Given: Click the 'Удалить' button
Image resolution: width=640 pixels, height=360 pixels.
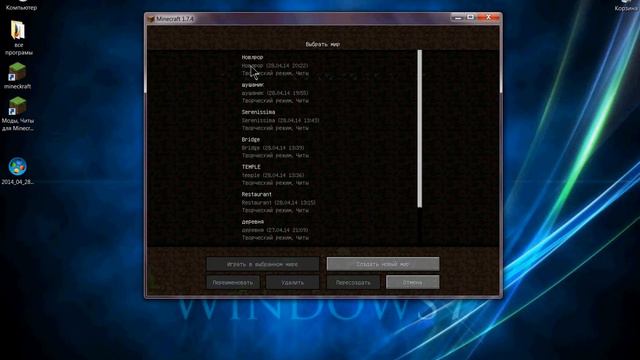Looking at the screenshot, I should (293, 282).
